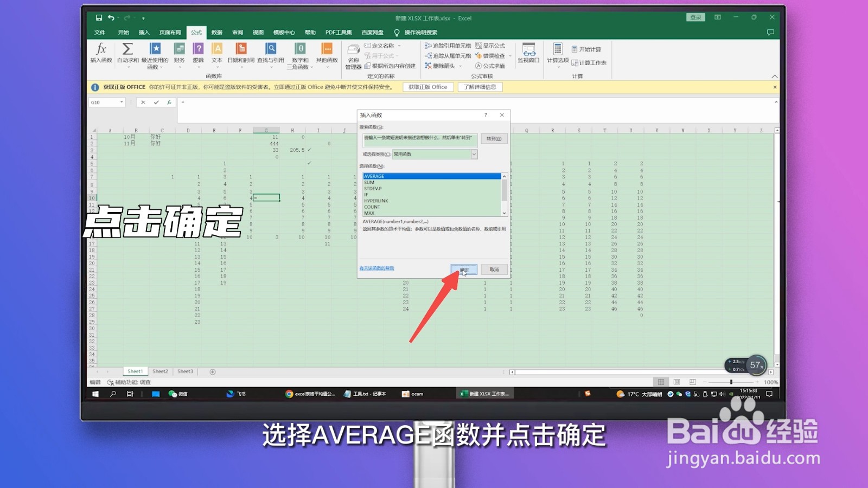Click the 有关该函数的帮助 help link
This screenshot has width=868, height=488.
[x=377, y=268]
